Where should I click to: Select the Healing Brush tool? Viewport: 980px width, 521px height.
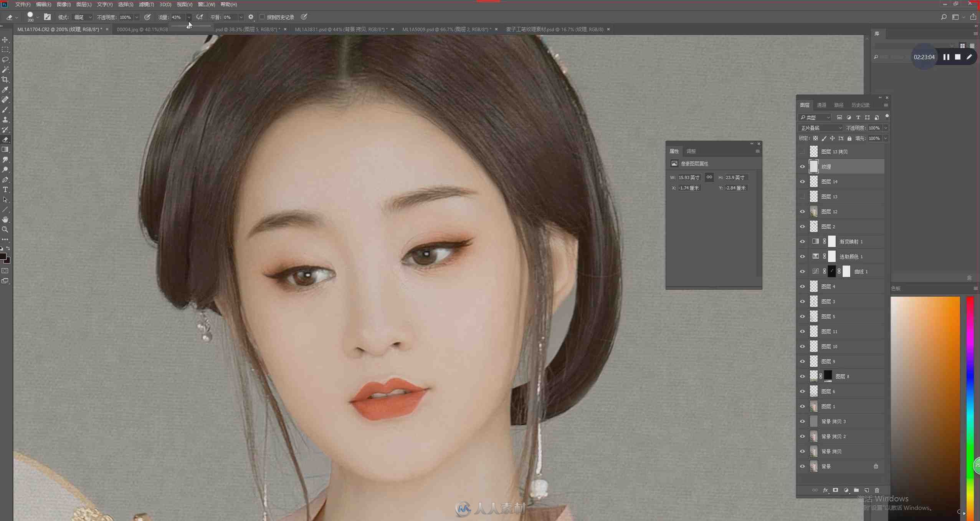(x=5, y=100)
